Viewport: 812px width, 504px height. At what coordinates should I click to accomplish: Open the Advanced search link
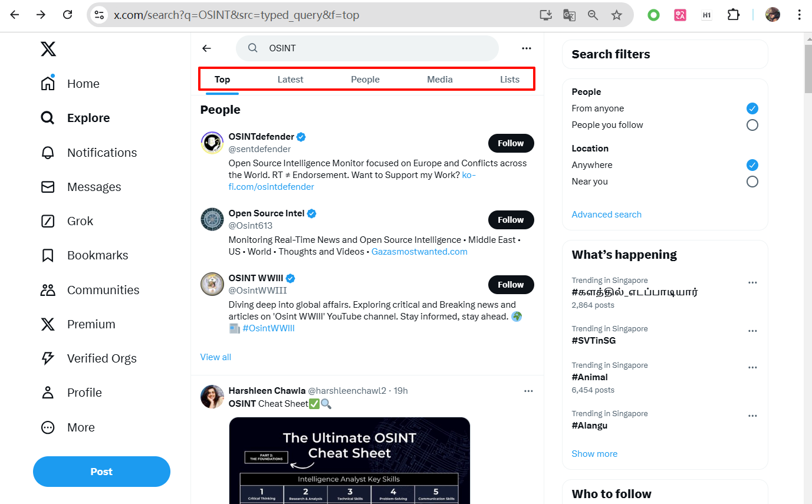pos(606,215)
